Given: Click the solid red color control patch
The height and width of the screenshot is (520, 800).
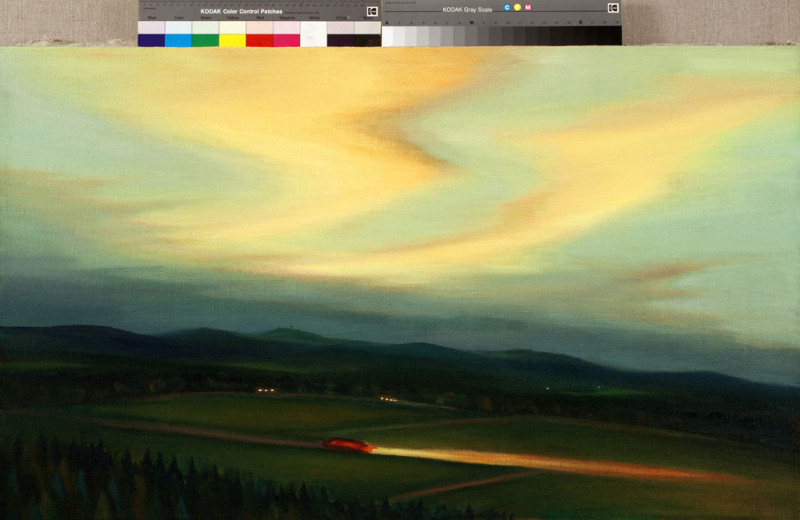Looking at the screenshot, I should click(260, 40).
